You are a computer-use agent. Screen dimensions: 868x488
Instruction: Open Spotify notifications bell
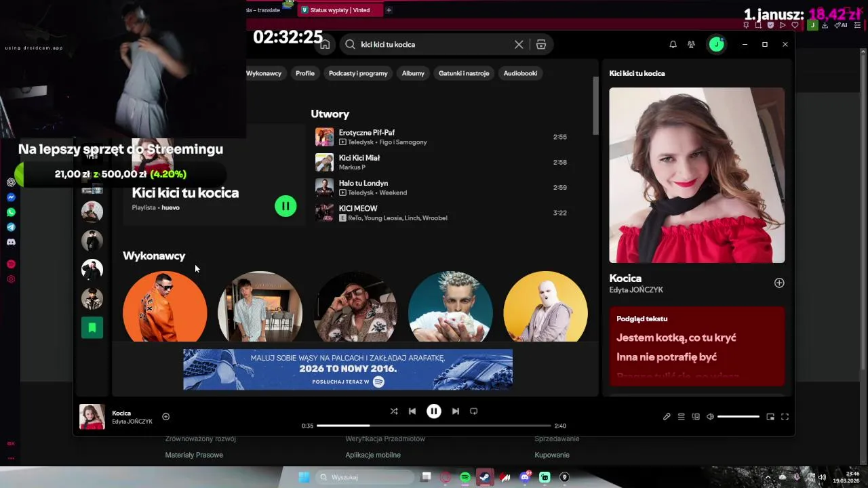pyautogui.click(x=673, y=44)
